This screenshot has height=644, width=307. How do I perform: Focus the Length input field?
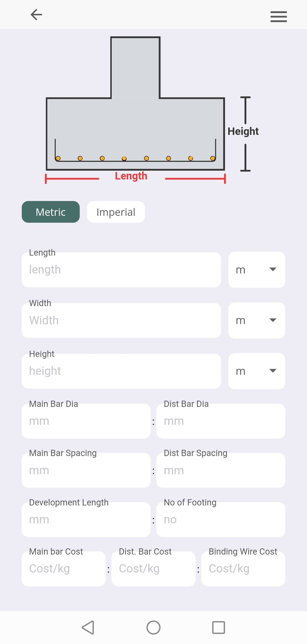pyautogui.click(x=121, y=270)
